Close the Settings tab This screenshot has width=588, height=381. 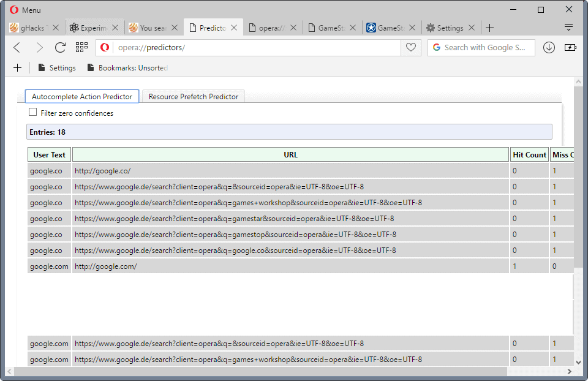[x=472, y=28]
